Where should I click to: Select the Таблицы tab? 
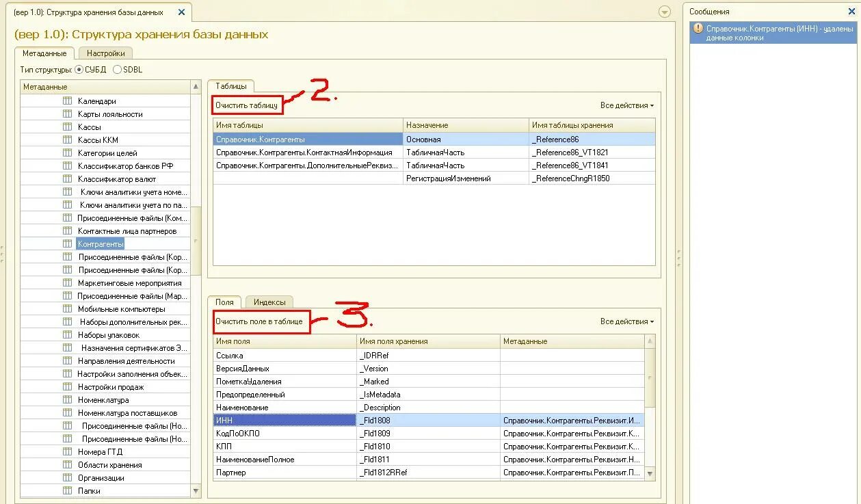click(231, 85)
